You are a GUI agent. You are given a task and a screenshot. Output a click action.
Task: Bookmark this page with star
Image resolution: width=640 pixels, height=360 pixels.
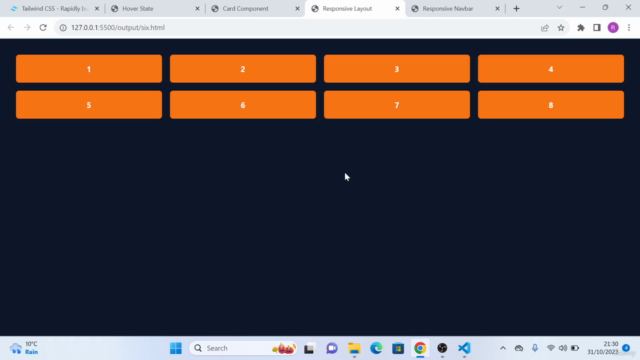[x=561, y=28]
